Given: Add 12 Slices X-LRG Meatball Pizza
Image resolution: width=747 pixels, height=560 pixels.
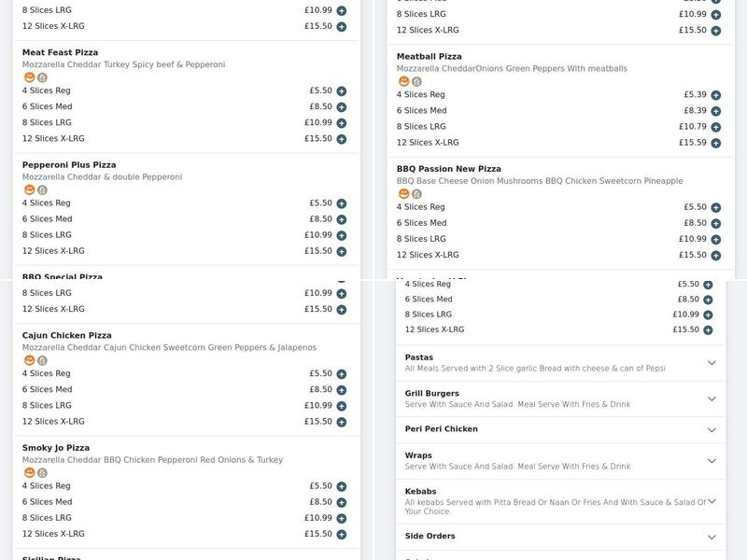Looking at the screenshot, I should coord(715,144).
